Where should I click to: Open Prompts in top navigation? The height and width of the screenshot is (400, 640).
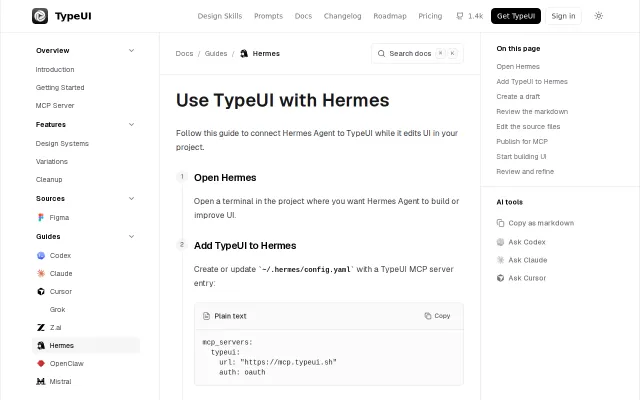[x=268, y=16]
